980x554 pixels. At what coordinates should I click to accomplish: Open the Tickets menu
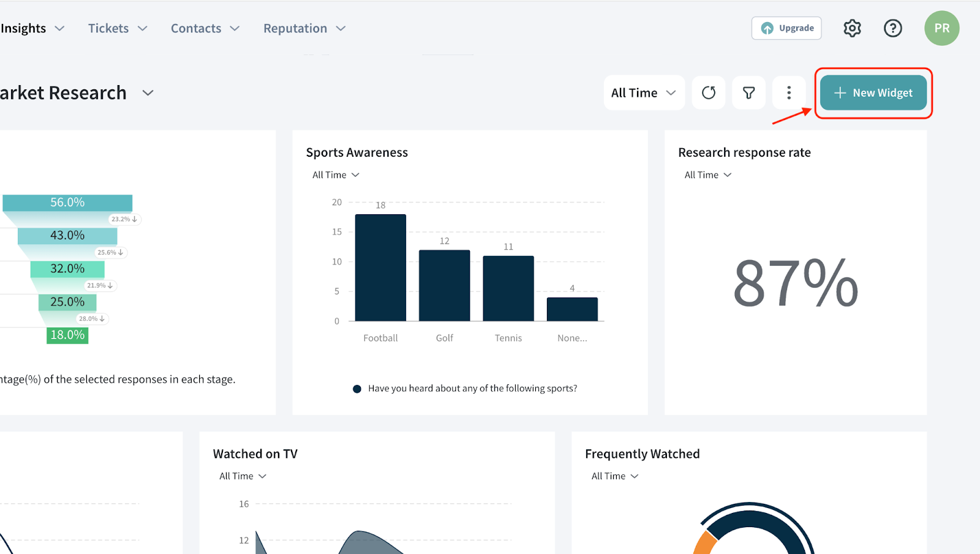(117, 28)
